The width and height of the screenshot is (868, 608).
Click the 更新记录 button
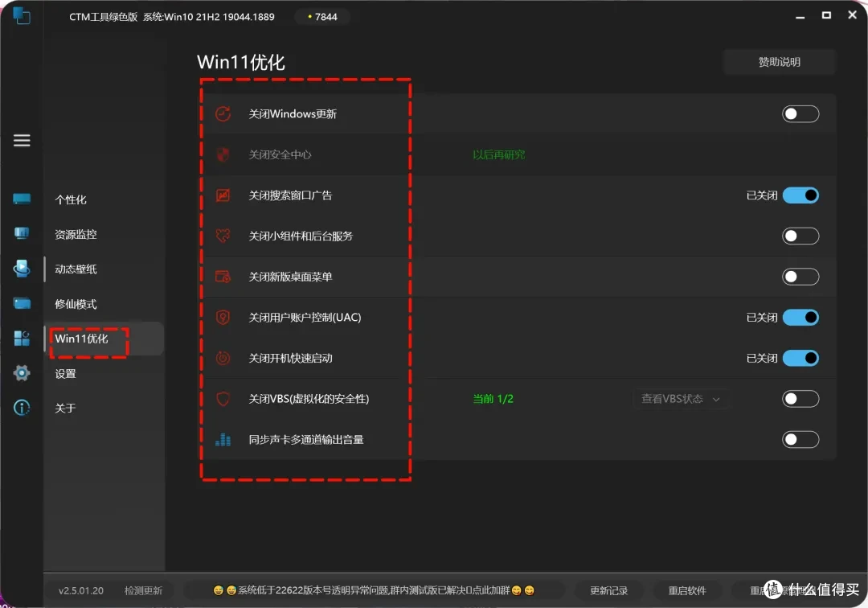[x=609, y=591]
